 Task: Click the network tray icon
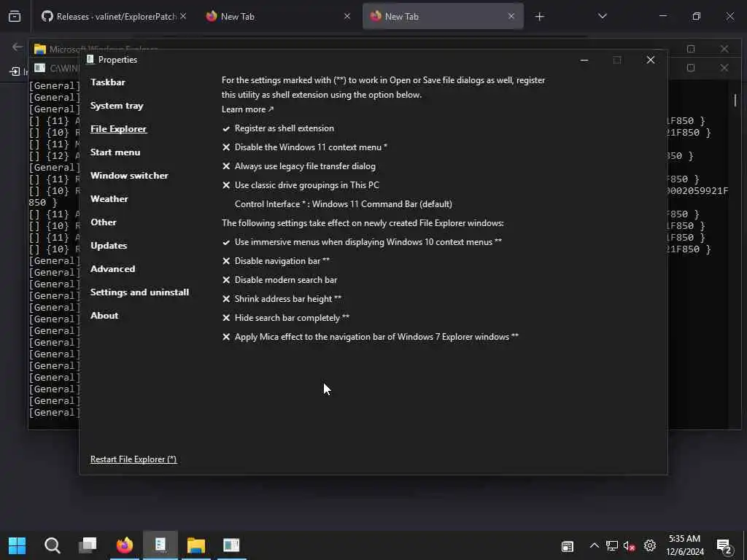coord(612,545)
